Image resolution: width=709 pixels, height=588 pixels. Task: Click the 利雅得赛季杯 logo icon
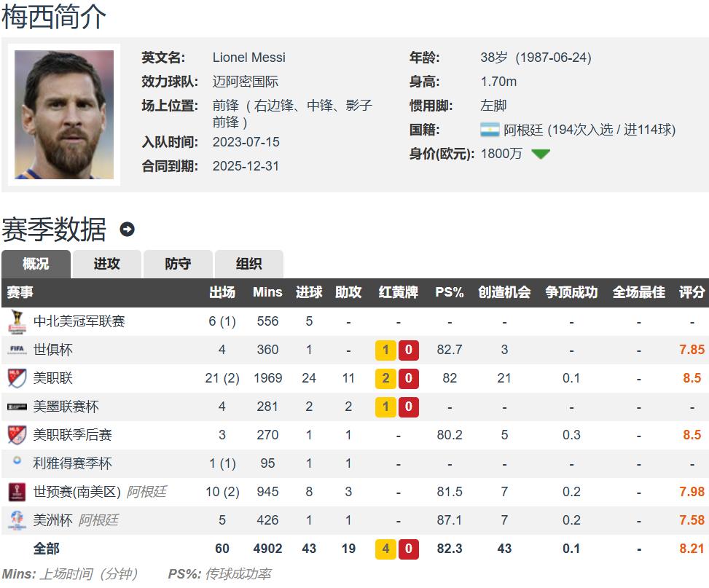point(17,461)
